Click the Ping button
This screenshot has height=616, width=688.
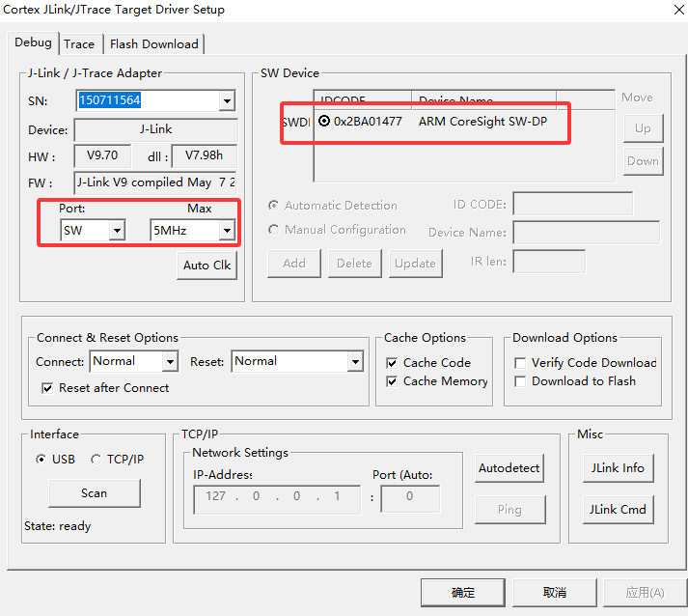click(x=509, y=510)
